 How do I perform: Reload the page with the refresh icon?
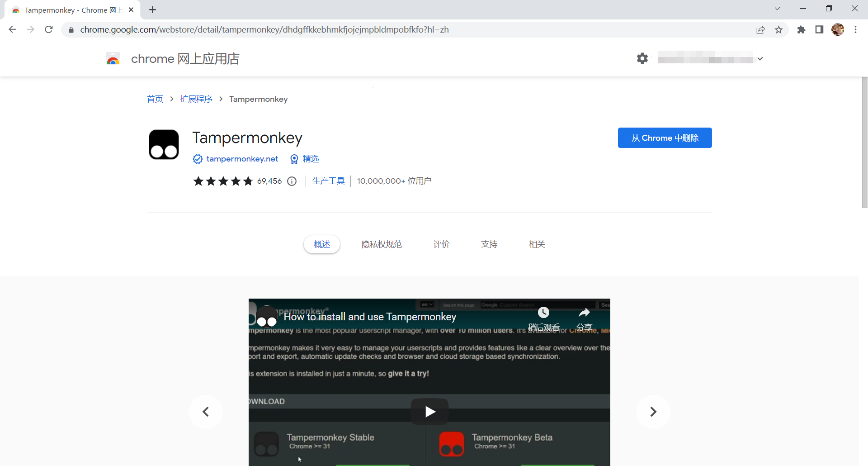(49, 30)
